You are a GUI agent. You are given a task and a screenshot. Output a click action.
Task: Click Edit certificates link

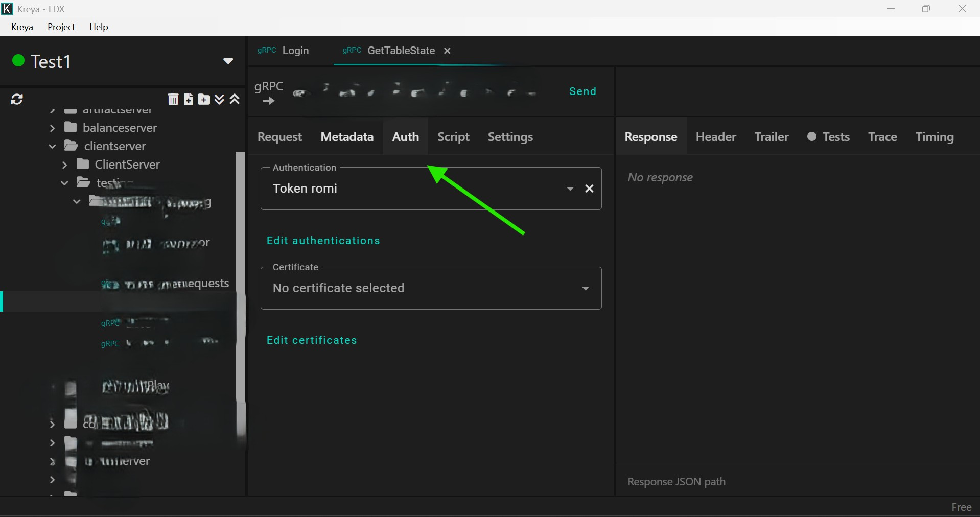(x=312, y=340)
